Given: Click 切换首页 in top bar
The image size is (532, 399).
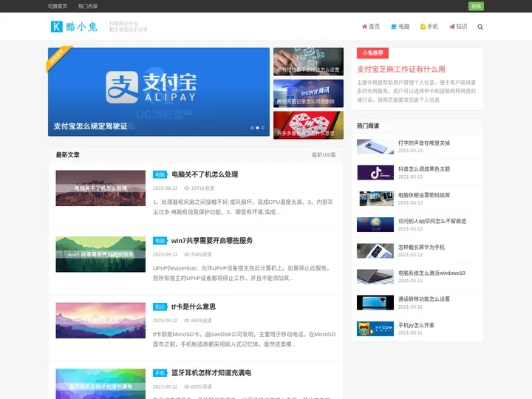Looking at the screenshot, I should [x=58, y=6].
